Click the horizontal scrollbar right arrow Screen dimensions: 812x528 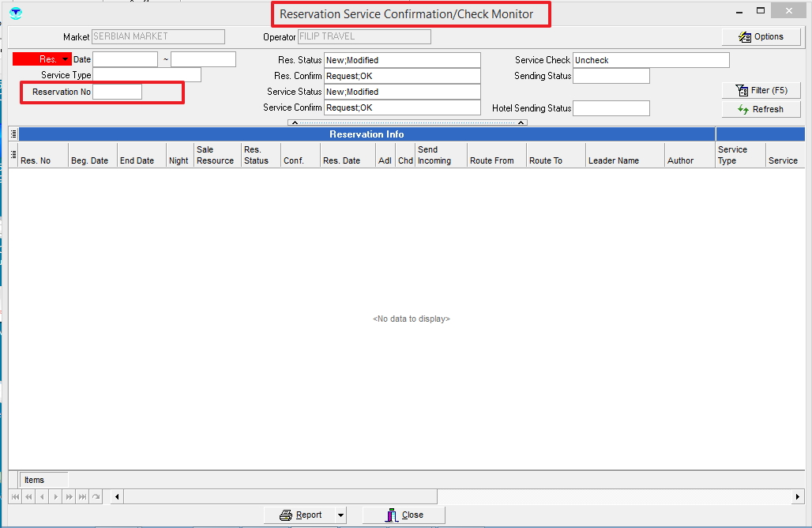[798, 496]
